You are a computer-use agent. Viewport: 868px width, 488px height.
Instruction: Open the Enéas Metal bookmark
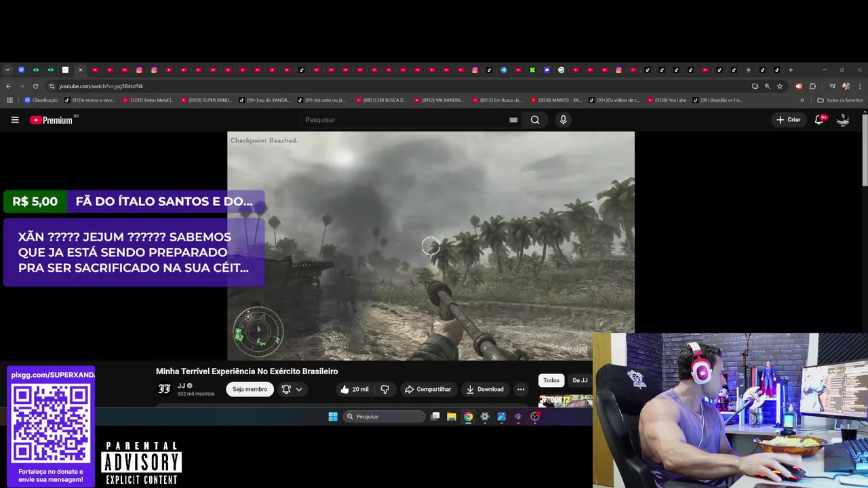(x=148, y=100)
